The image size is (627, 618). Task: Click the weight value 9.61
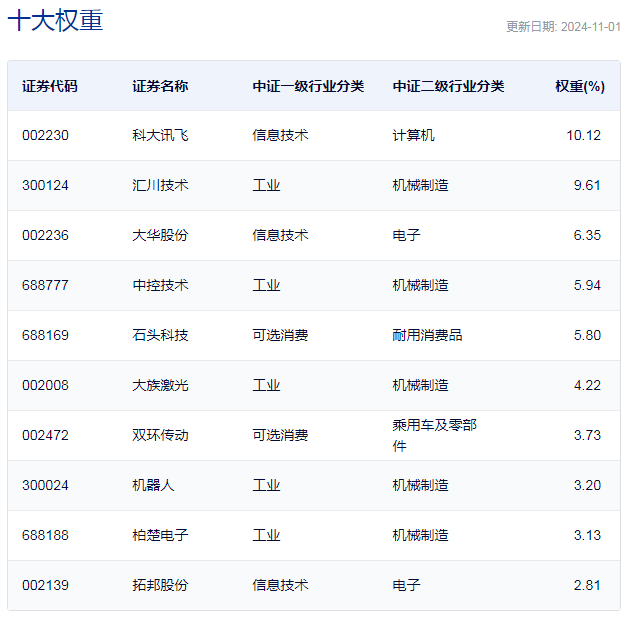[587, 185]
